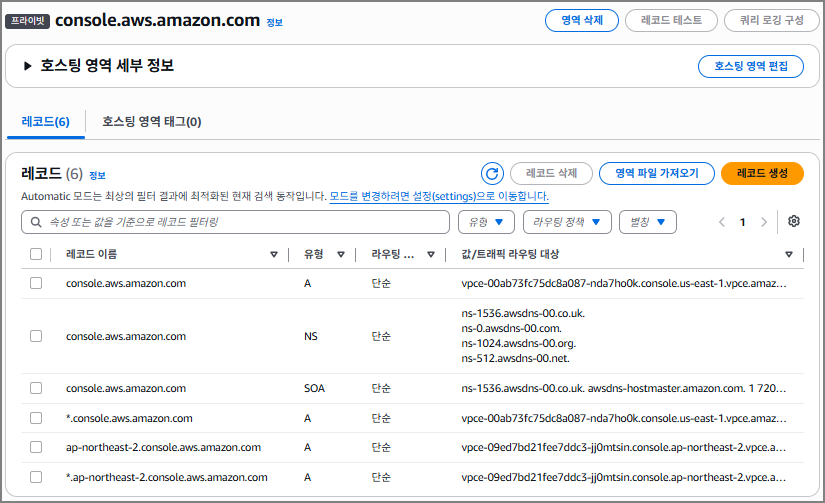This screenshot has width=825, height=503.
Task: Switch to 호스팅 영역 태그(0) tab
Action: (152, 122)
